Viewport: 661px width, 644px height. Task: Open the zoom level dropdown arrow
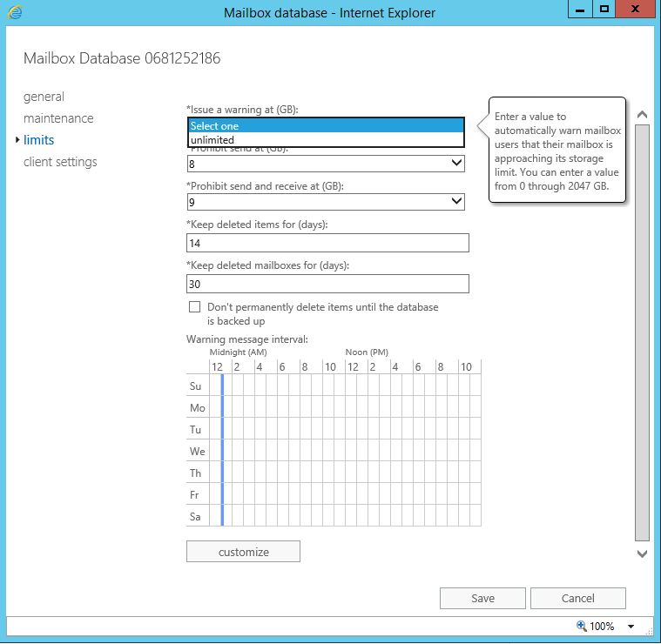[x=631, y=627]
